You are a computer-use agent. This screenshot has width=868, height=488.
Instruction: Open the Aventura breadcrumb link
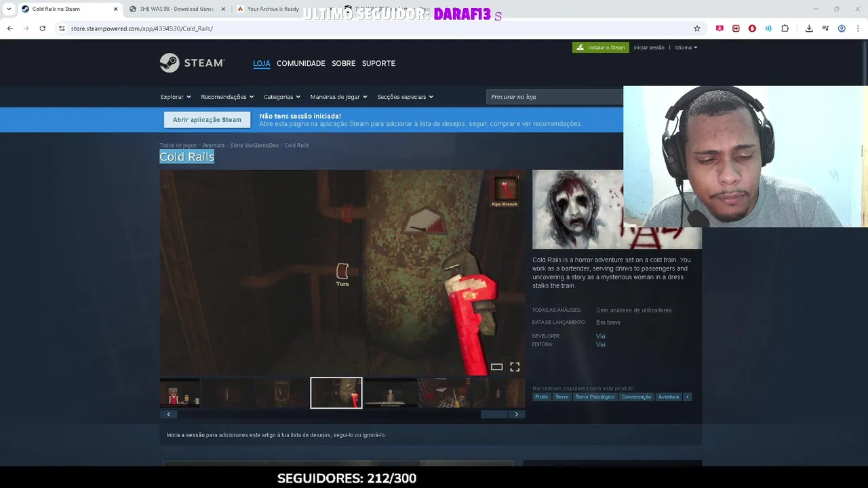click(214, 145)
